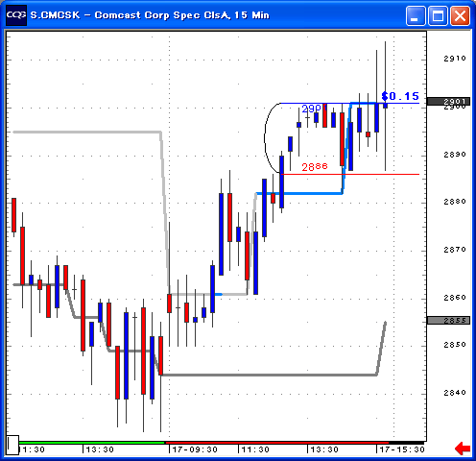Select the red horizontal 2886 line
This screenshot has height=461, width=476.
coord(350,174)
